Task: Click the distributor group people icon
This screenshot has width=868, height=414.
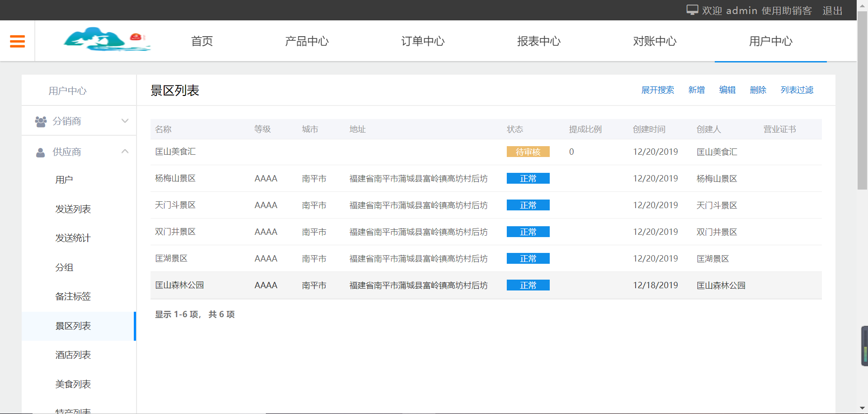Action: click(41, 121)
